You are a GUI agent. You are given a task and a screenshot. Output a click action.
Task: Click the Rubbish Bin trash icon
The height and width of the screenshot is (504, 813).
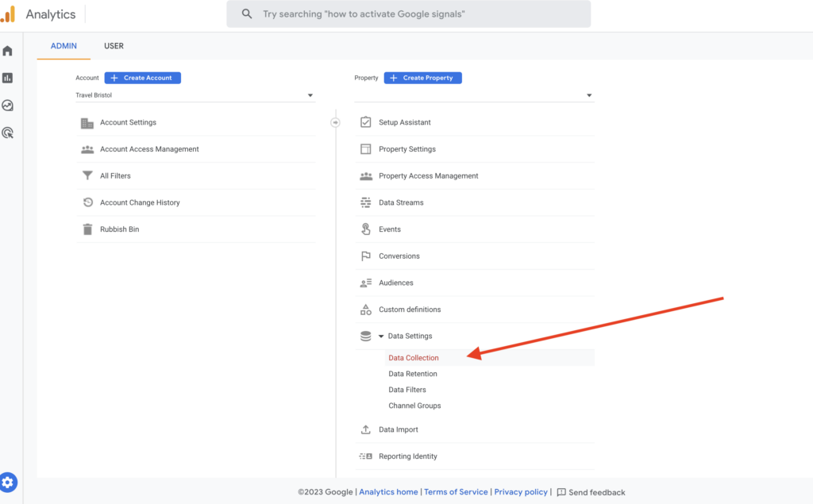87,229
